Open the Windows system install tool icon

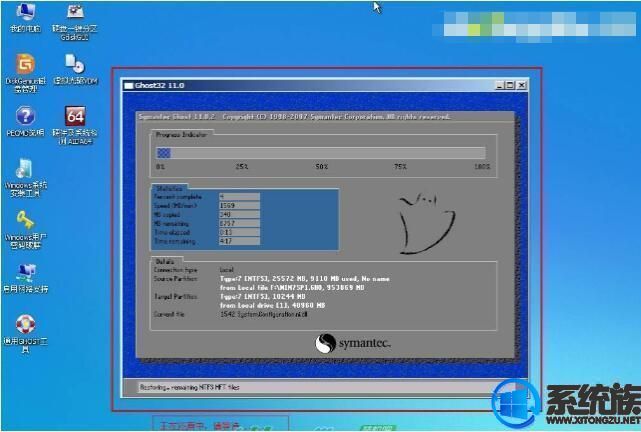click(x=25, y=177)
